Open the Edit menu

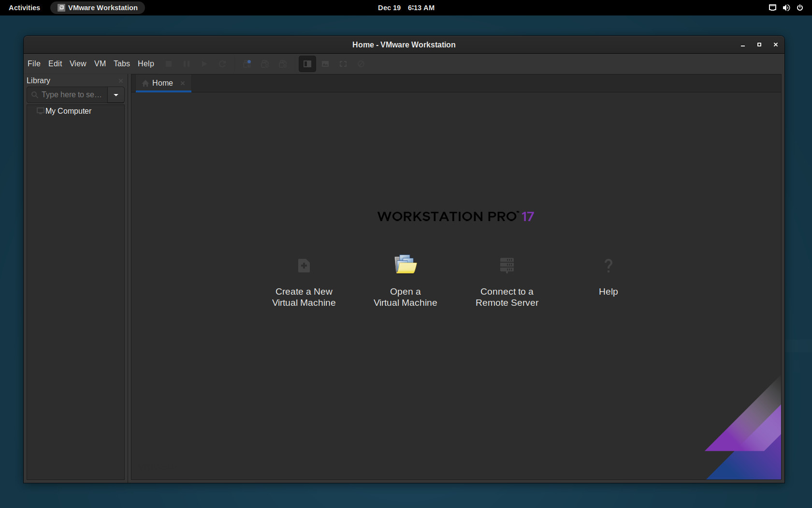(55, 64)
